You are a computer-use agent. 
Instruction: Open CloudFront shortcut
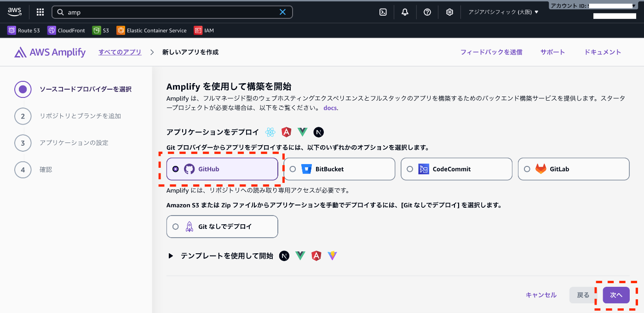coord(66,30)
